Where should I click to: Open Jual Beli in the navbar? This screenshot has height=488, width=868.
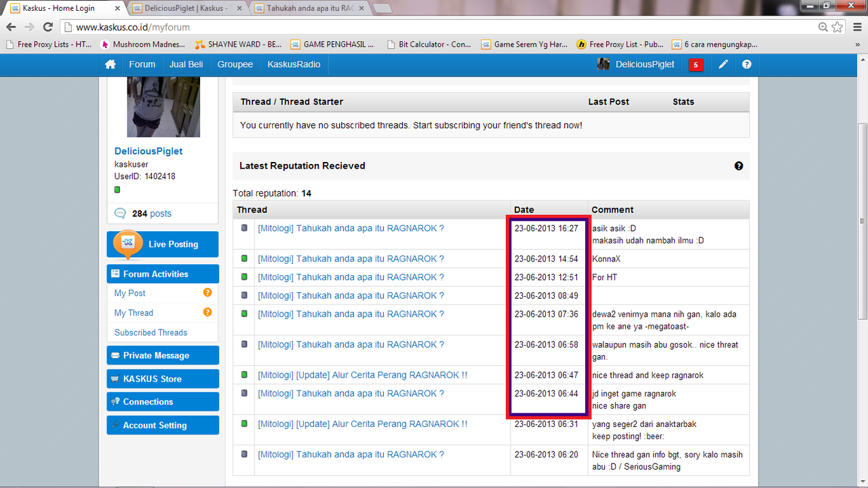point(186,64)
